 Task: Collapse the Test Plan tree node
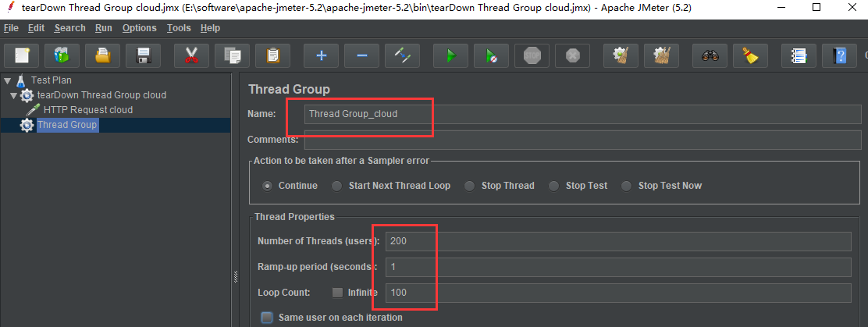8,81
